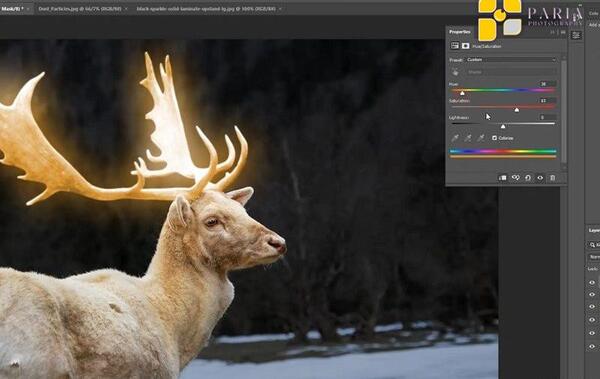Clip the adjustment to the layer below
This screenshot has height=379, width=600.
pyautogui.click(x=502, y=178)
